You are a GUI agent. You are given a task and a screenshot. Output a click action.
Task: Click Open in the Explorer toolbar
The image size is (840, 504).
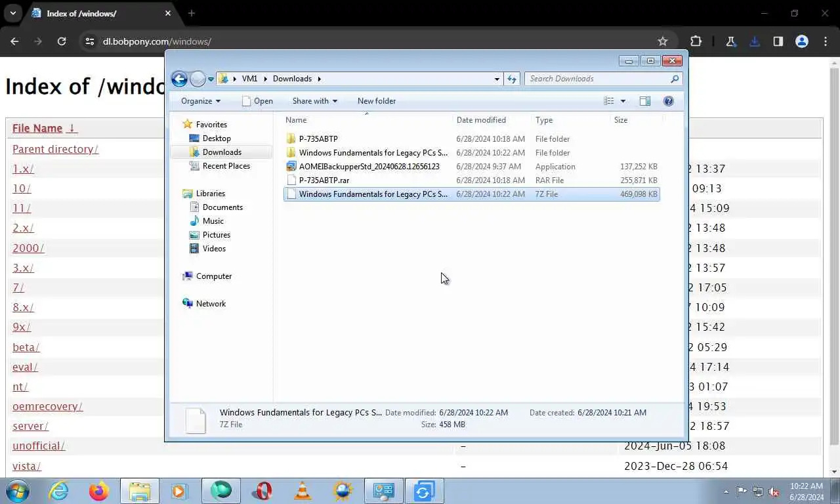coord(257,101)
